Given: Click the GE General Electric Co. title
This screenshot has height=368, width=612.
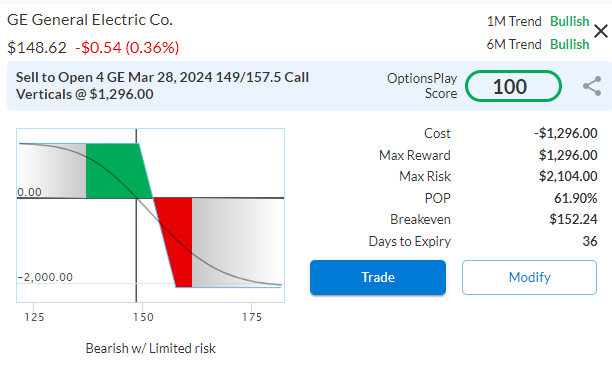Looking at the screenshot, I should pyautogui.click(x=90, y=20).
